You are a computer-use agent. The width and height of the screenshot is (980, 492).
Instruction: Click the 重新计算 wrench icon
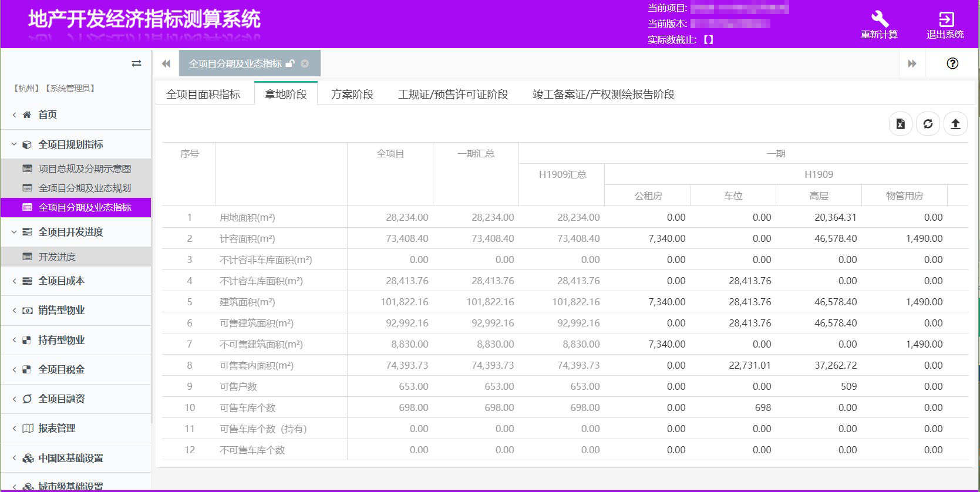(x=879, y=19)
